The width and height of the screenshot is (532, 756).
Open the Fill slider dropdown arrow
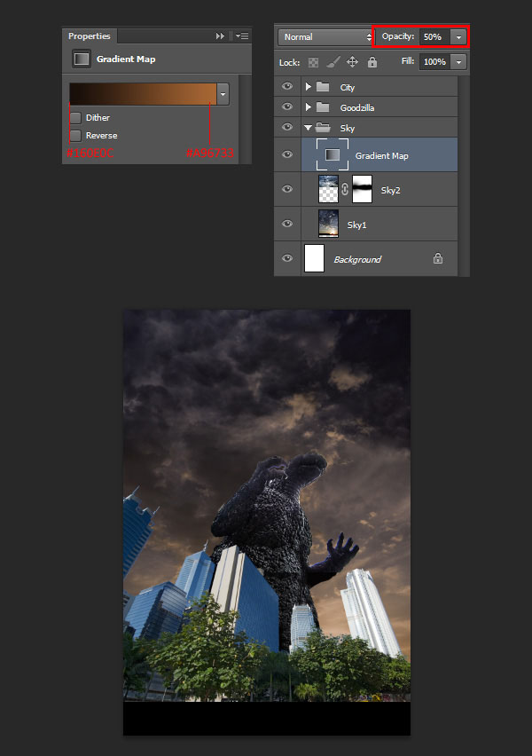(458, 62)
